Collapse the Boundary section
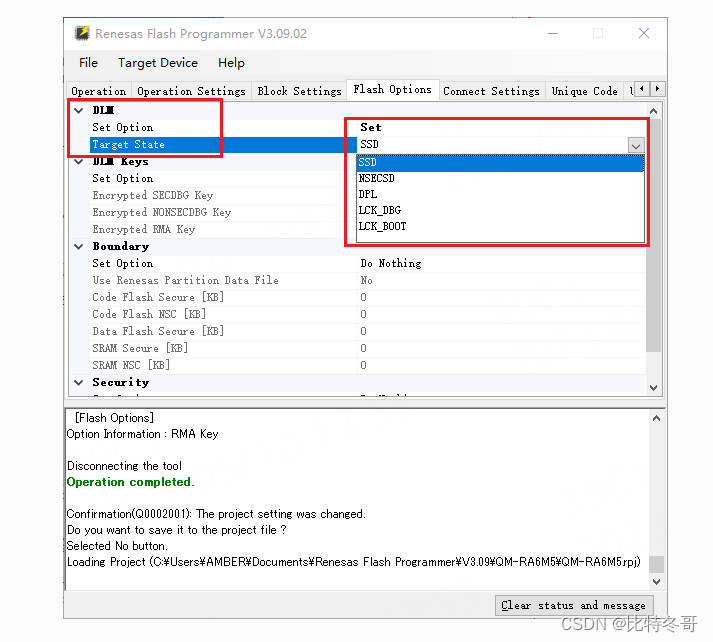The width and height of the screenshot is (713, 642). pyautogui.click(x=79, y=246)
